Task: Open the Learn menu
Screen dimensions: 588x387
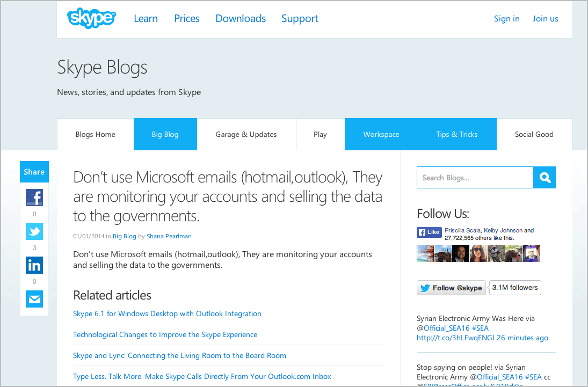Action: click(x=146, y=18)
